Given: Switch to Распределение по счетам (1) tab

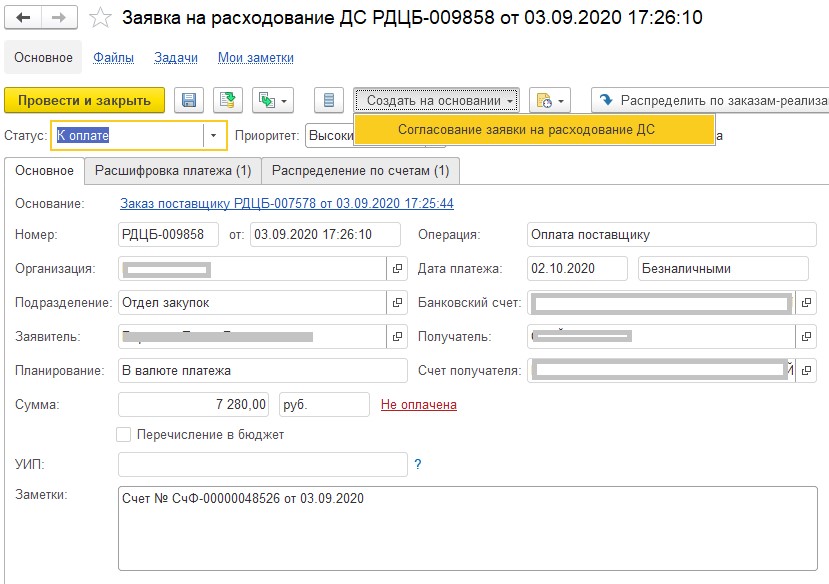Looking at the screenshot, I should coord(361,171).
